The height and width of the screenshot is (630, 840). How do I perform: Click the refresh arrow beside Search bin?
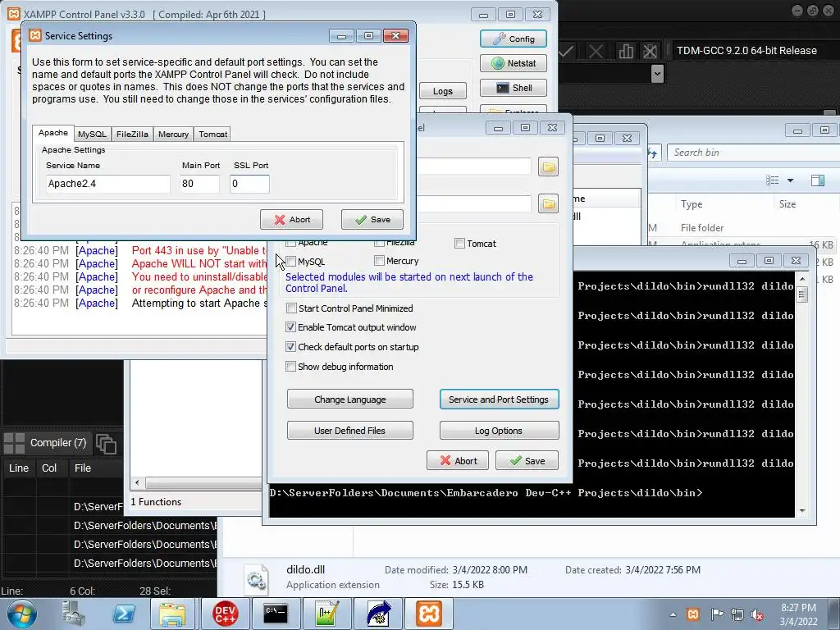tap(653, 153)
